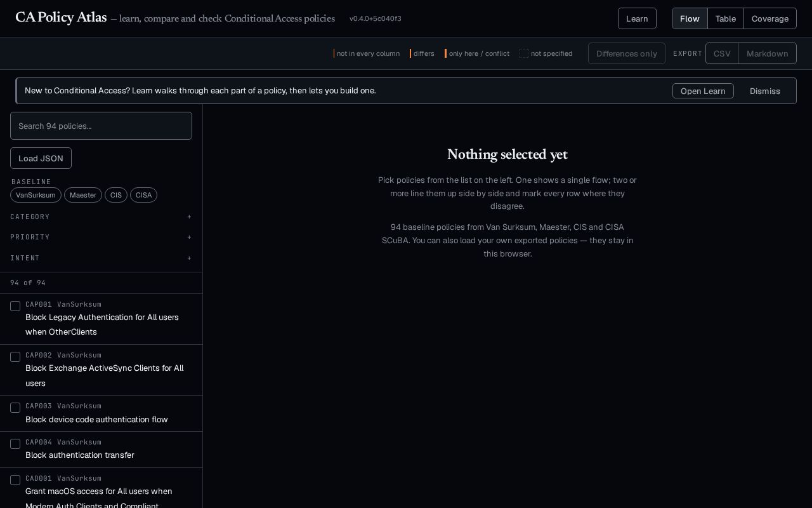Click the version label v0.4.0+5c040f3

(376, 18)
